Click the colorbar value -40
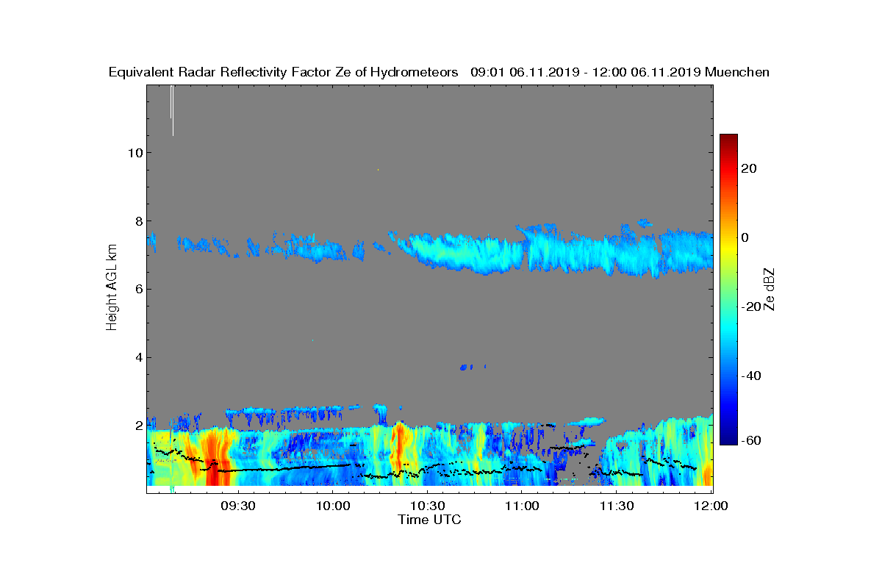882x588 pixels. tap(750, 376)
